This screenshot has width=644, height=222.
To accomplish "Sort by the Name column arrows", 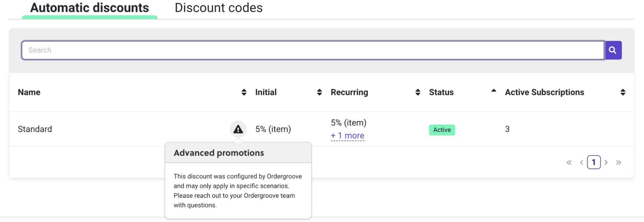I will click(x=244, y=92).
